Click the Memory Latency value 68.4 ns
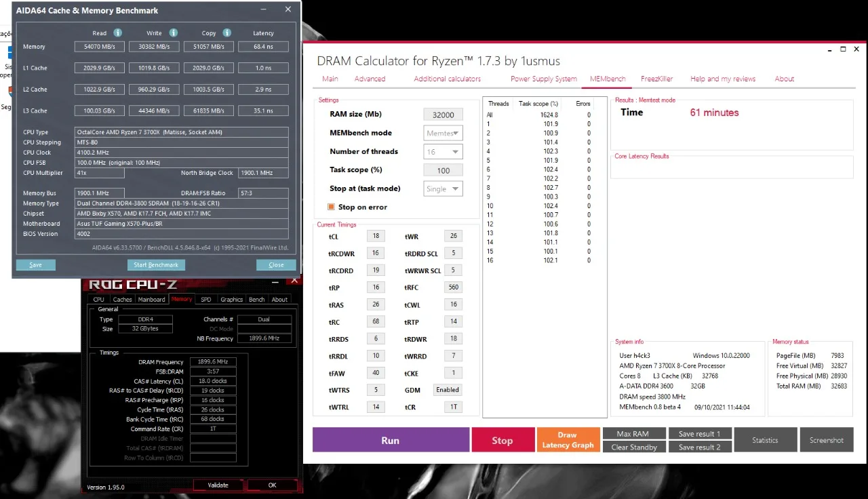 263,47
